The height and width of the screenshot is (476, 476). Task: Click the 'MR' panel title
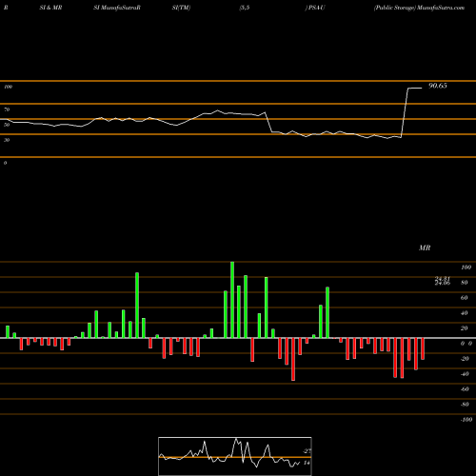(x=425, y=248)
